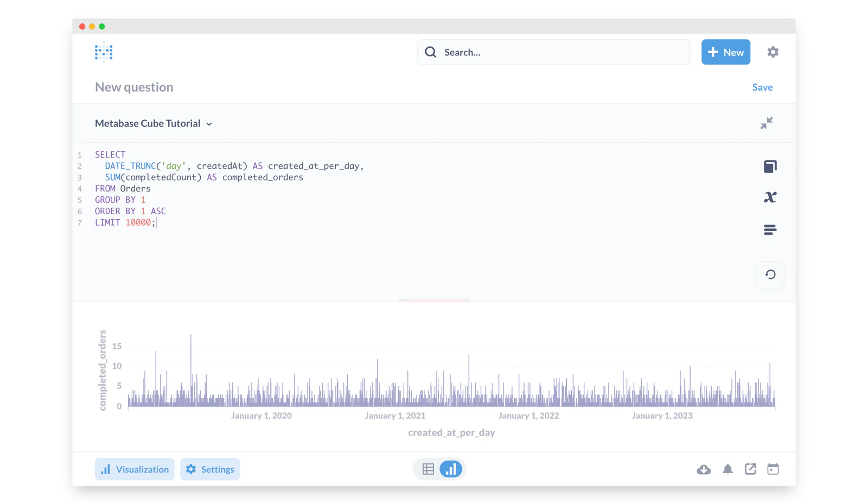Image resolution: width=868 pixels, height=504 pixels.
Task: Click line number 7 in the gutter
Action: (x=80, y=223)
